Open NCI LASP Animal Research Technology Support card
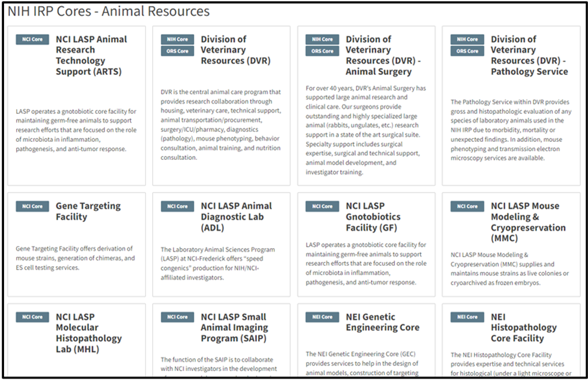 tap(91, 55)
